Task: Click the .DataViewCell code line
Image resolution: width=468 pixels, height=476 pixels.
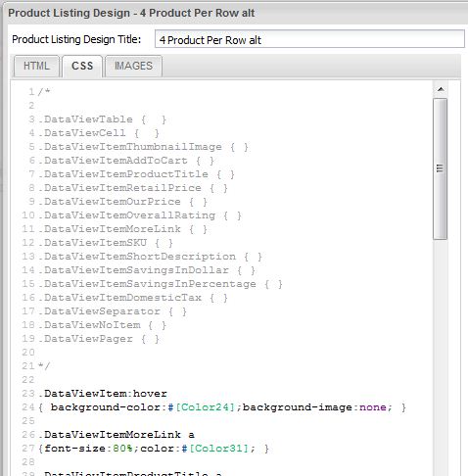Action: pos(99,133)
